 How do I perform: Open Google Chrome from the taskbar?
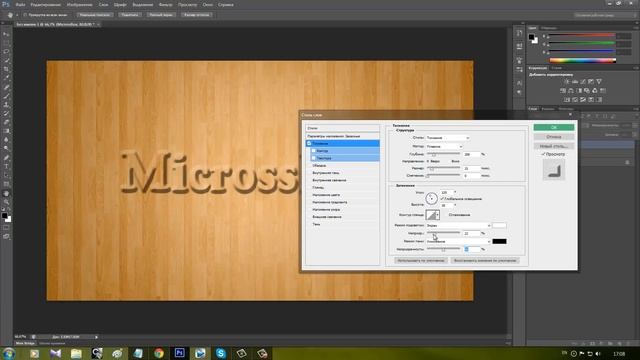pos(159,353)
